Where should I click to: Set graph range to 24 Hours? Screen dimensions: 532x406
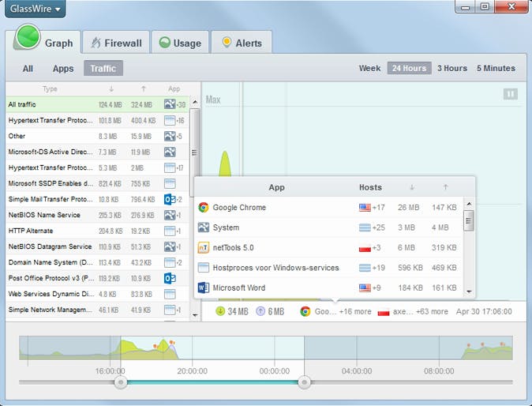409,68
